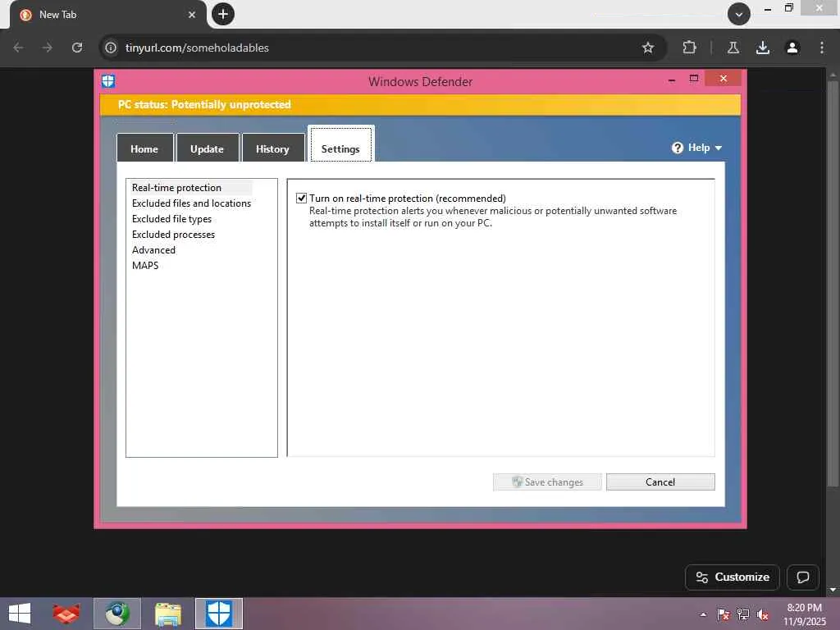
Task: Select the New Tab browser tab
Action: pyautogui.click(x=107, y=15)
